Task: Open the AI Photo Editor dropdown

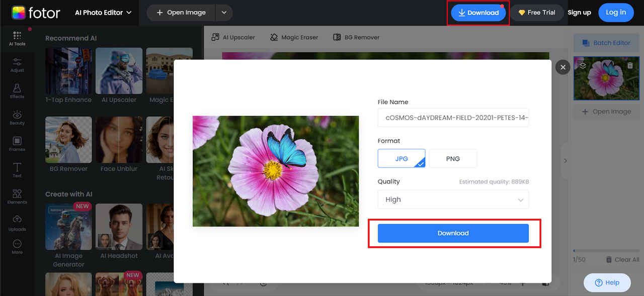Action: coord(103,13)
